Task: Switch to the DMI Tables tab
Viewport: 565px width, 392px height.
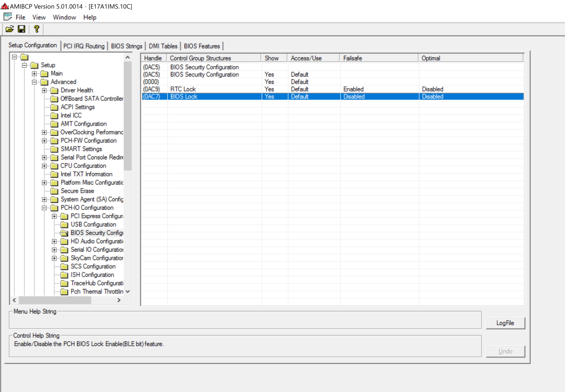Action: click(163, 46)
